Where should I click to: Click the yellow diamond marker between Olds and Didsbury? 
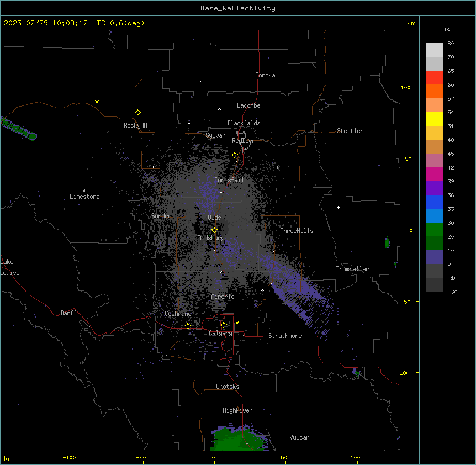[214, 230]
